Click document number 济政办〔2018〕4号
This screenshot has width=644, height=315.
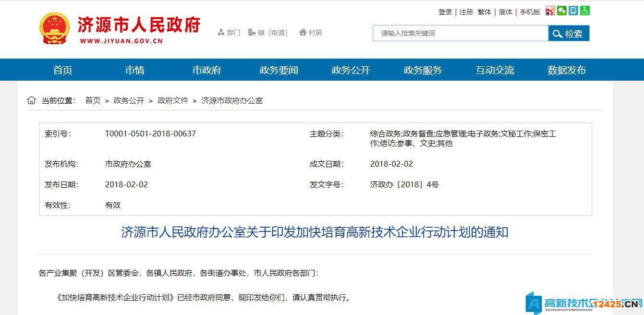point(404,184)
